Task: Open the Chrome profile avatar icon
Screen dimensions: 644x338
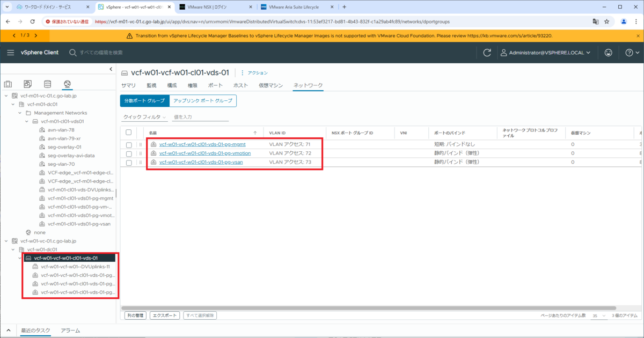Action: click(624, 21)
